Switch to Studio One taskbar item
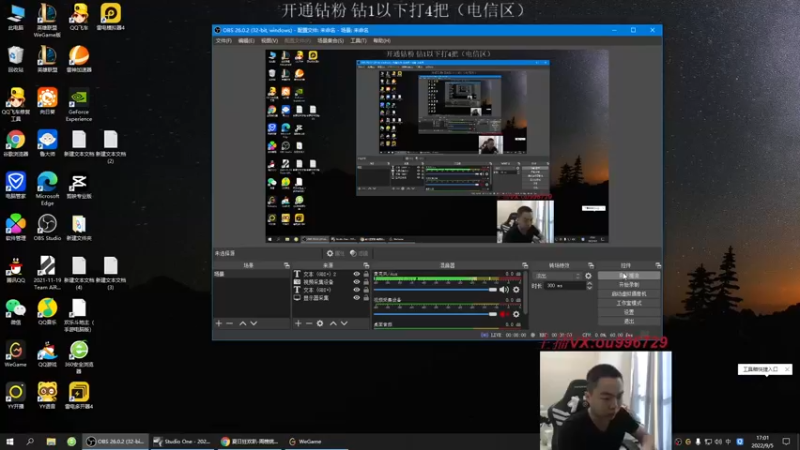 tap(182, 441)
